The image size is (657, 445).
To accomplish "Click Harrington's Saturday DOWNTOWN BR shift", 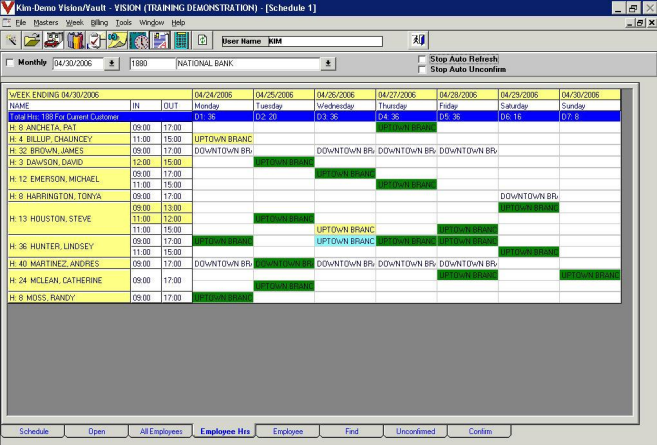I will click(x=529, y=196).
